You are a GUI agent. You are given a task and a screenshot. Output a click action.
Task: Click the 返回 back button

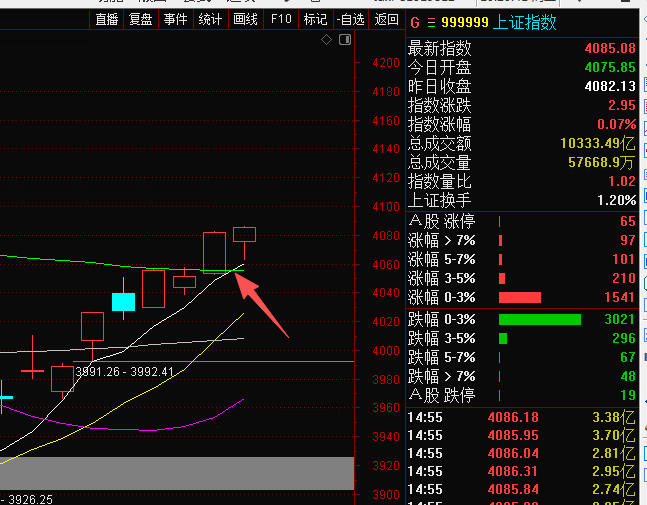tap(385, 19)
